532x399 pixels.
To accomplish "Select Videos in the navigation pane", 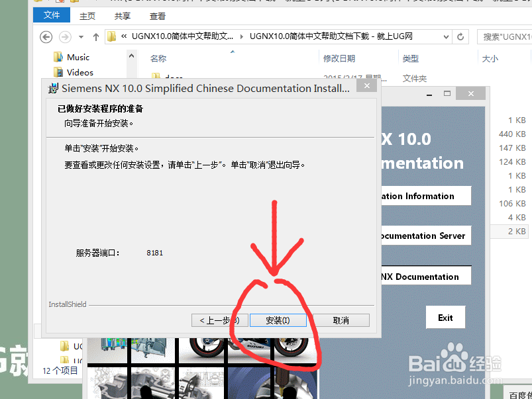I will [x=80, y=72].
